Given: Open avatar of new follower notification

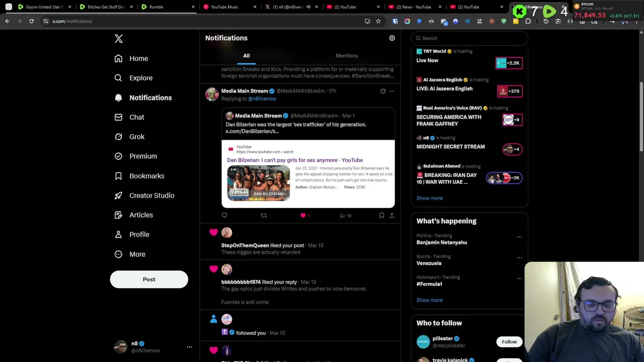Looking at the screenshot, I should (x=226, y=319).
